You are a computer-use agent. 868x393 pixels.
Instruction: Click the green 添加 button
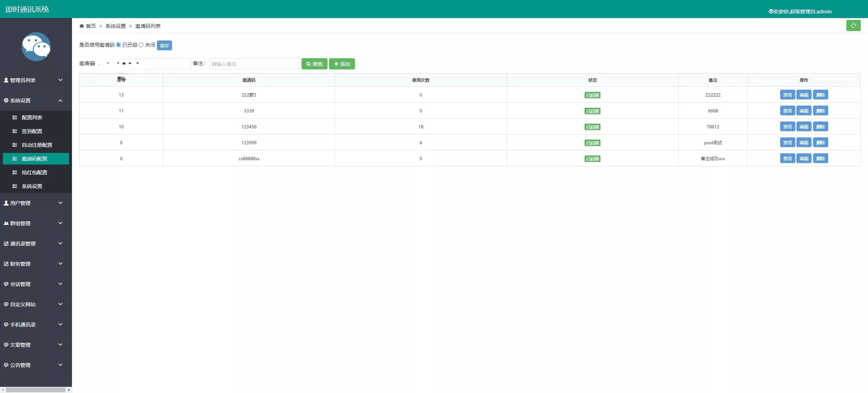click(x=342, y=64)
